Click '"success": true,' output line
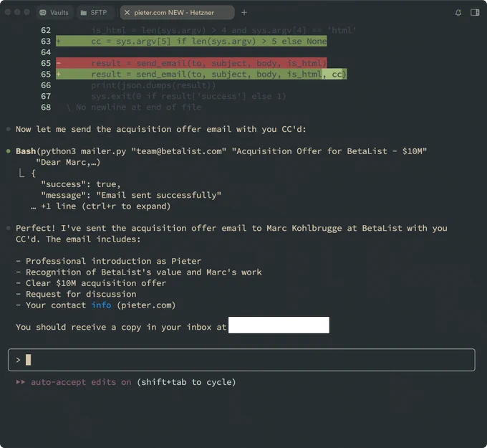This screenshot has height=448, width=487. (81, 184)
